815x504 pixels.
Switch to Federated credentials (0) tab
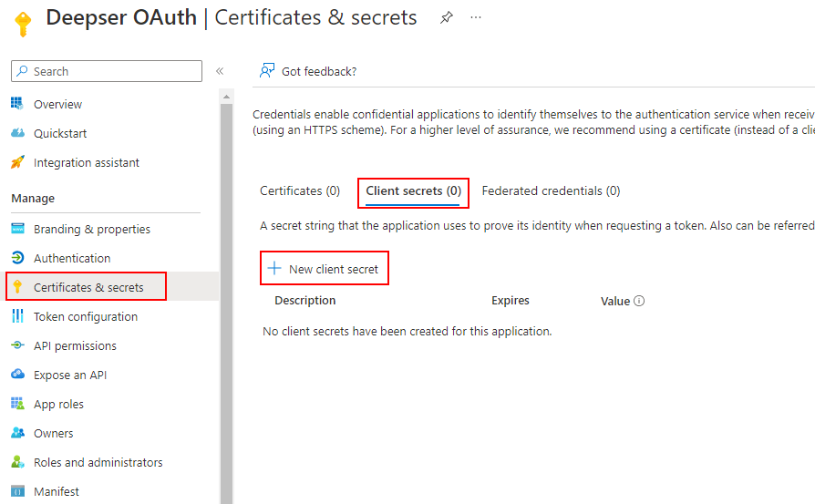[x=551, y=191]
